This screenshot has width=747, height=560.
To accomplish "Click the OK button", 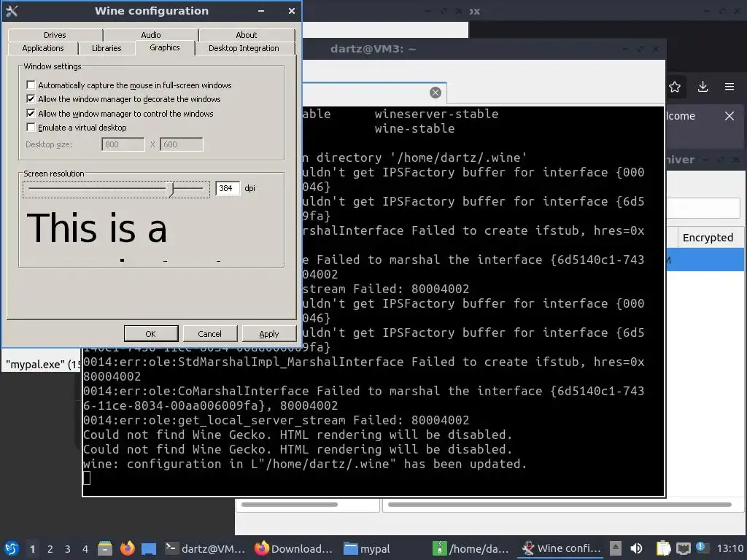I will pos(150,334).
